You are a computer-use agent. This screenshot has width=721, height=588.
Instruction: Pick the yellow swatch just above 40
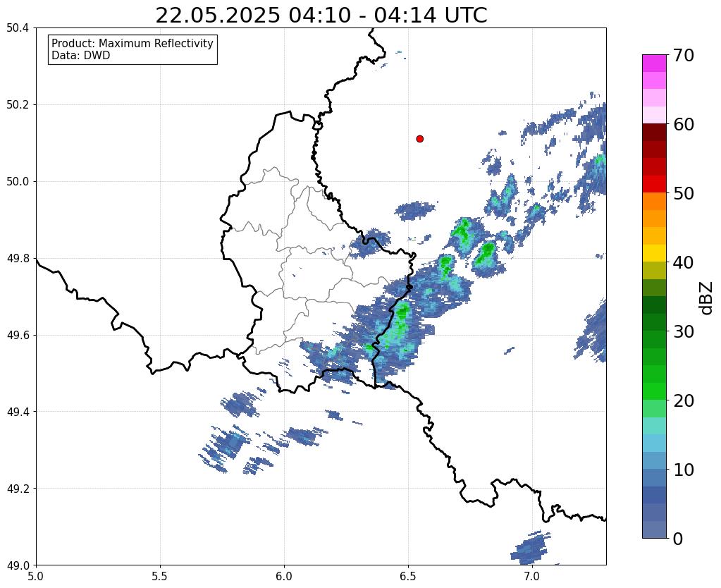[654, 253]
